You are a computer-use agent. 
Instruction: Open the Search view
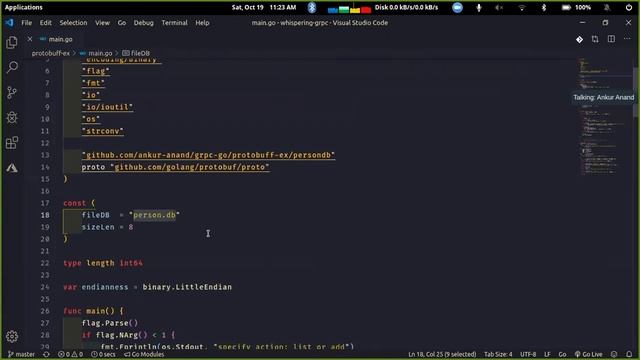(x=12, y=67)
